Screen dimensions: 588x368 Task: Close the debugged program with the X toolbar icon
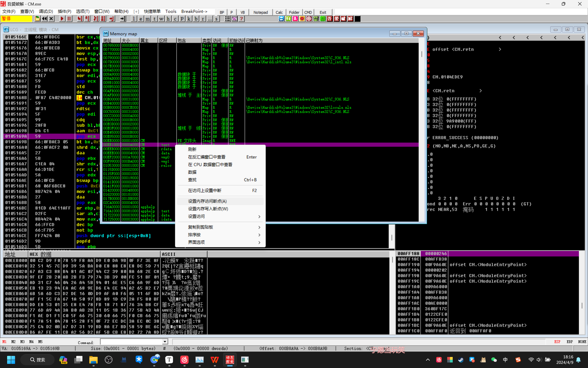(x=51, y=19)
